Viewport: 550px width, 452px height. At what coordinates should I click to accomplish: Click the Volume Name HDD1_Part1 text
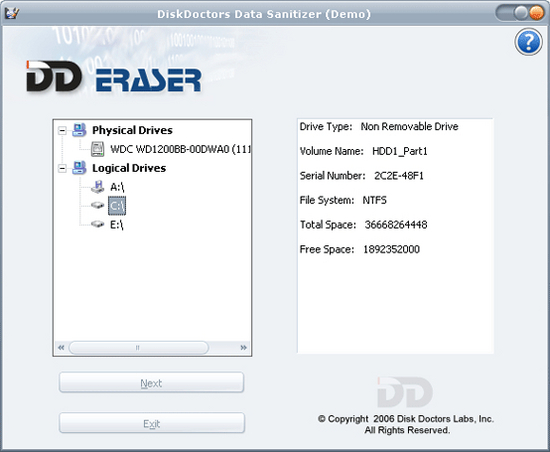(363, 151)
